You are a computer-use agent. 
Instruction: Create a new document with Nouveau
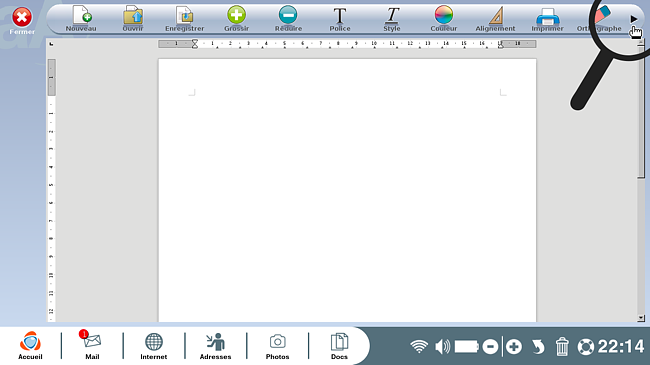coord(81,19)
